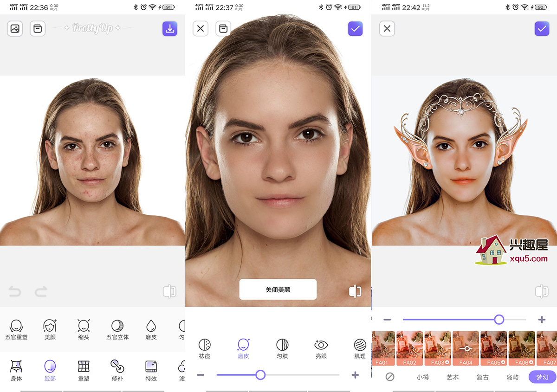Viewport: 557px width, 392px height.
Task: Adjust the selected FA04 filter
Action: [x=466, y=348]
